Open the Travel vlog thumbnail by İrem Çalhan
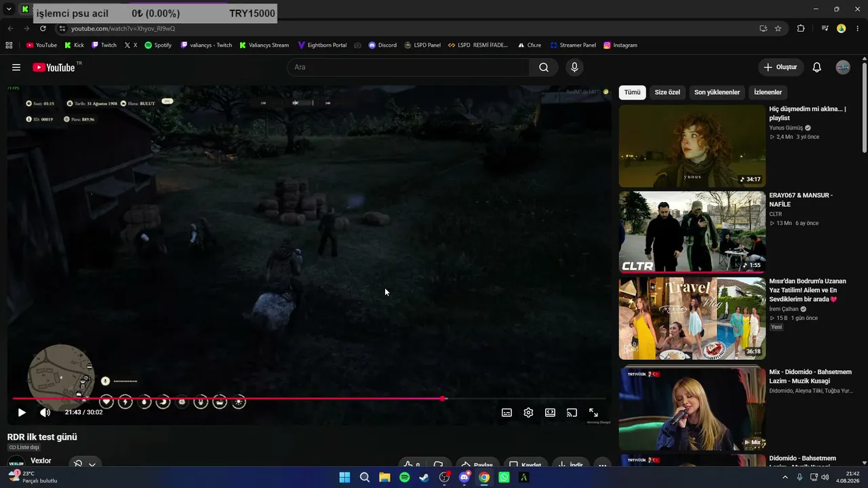 pyautogui.click(x=692, y=318)
